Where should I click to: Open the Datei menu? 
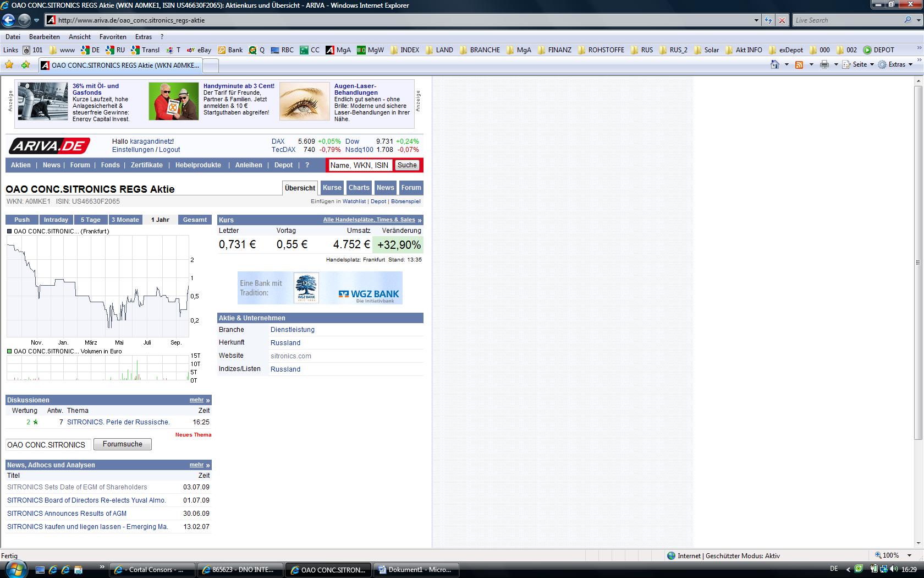coord(13,37)
